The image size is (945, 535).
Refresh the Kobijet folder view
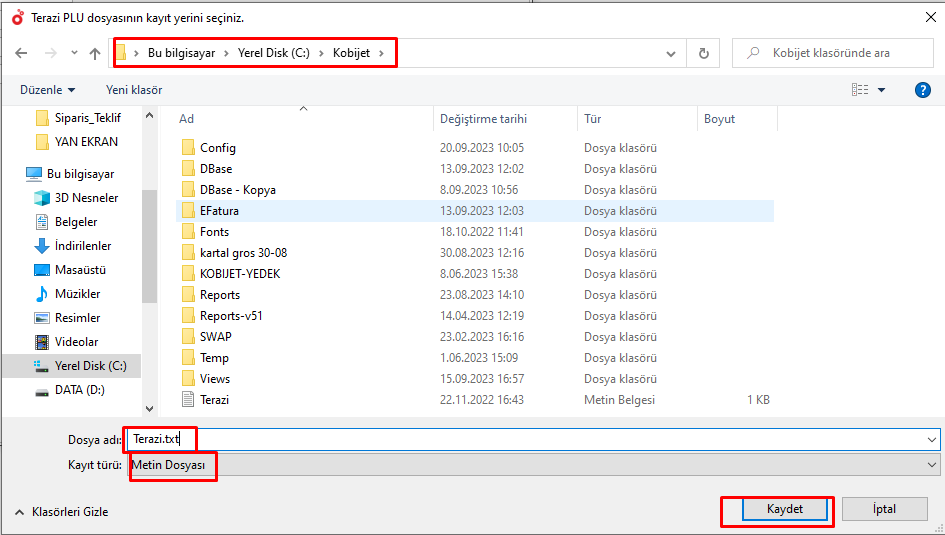tap(703, 53)
